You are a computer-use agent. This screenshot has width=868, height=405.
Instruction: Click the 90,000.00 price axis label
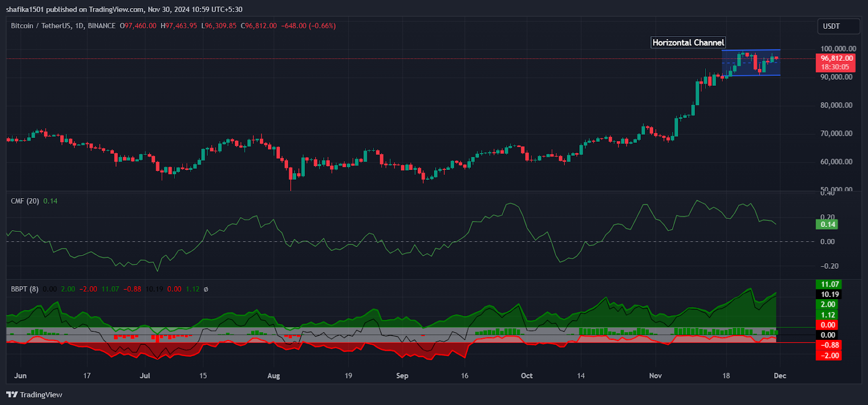836,77
